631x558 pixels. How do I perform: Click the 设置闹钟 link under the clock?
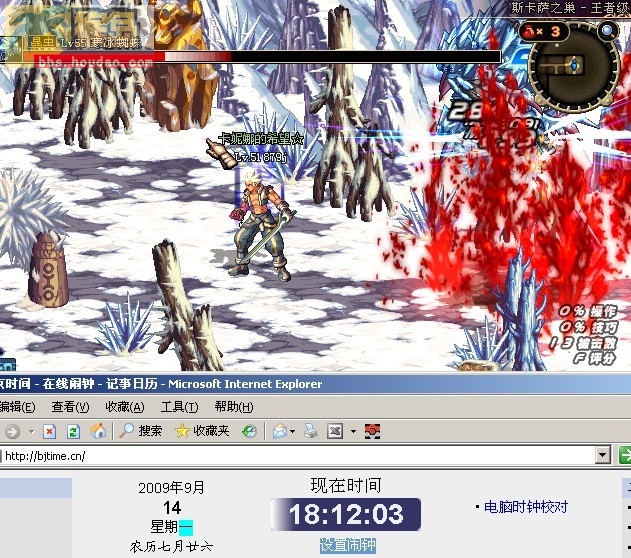tap(348, 546)
